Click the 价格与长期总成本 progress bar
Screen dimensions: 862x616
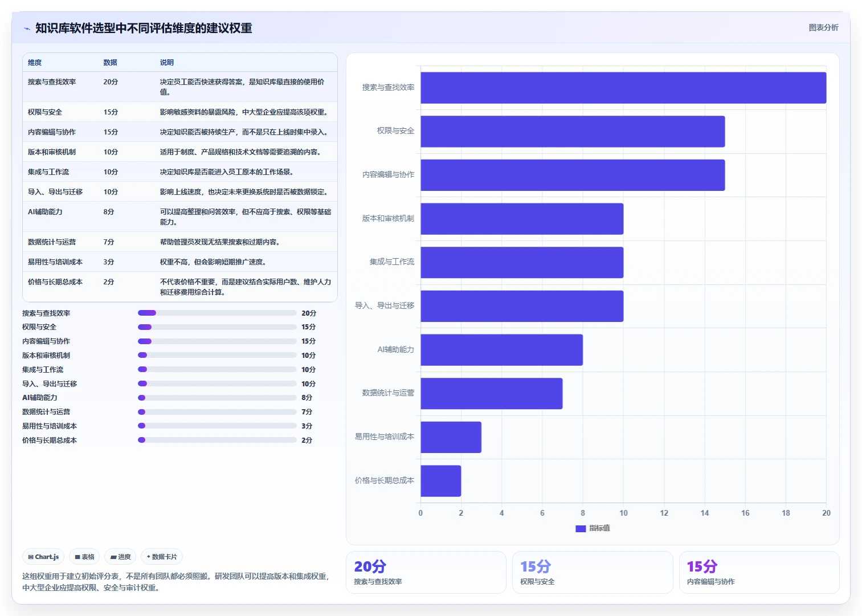tap(217, 440)
